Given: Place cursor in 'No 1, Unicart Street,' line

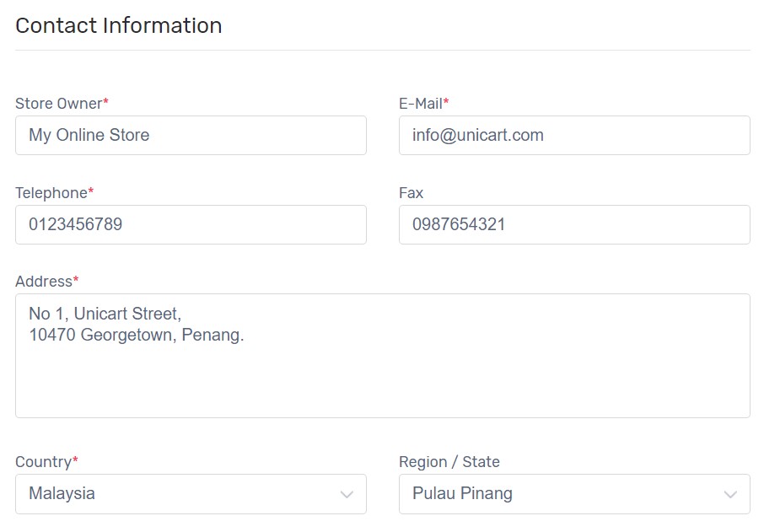Looking at the screenshot, I should click(105, 314).
